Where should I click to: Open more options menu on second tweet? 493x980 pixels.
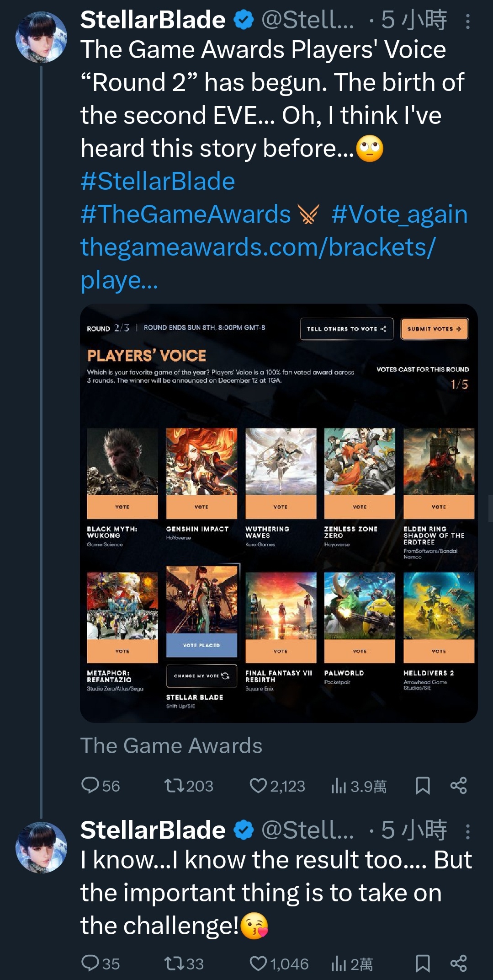pyautogui.click(x=467, y=831)
